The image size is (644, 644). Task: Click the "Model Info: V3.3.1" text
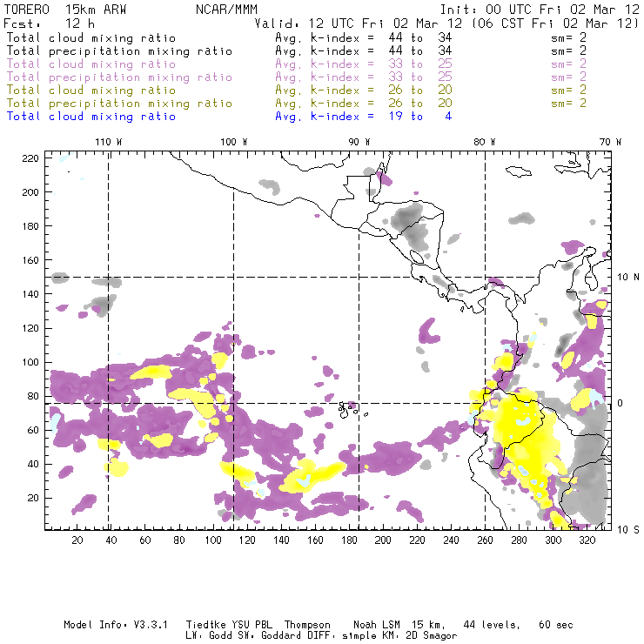[x=116, y=625]
